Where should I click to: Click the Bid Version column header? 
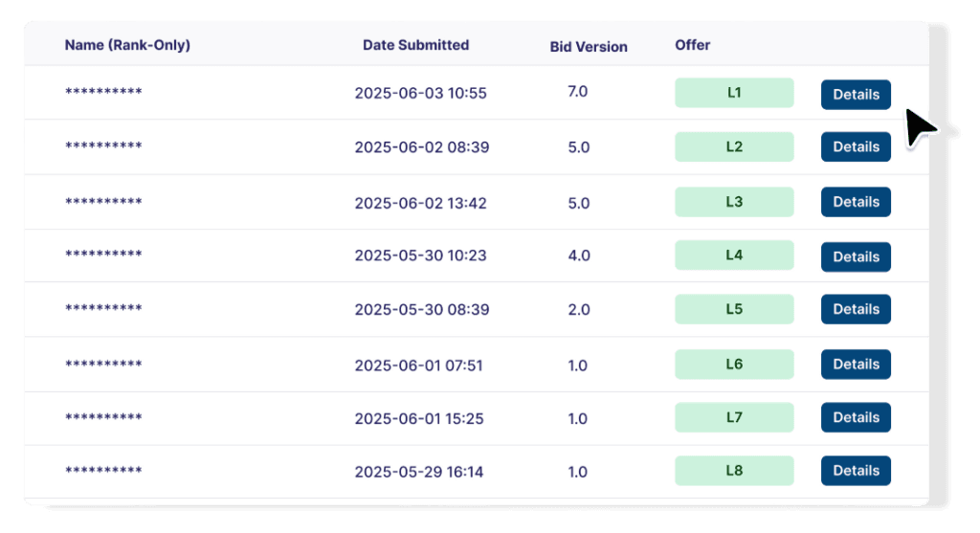coord(589,46)
